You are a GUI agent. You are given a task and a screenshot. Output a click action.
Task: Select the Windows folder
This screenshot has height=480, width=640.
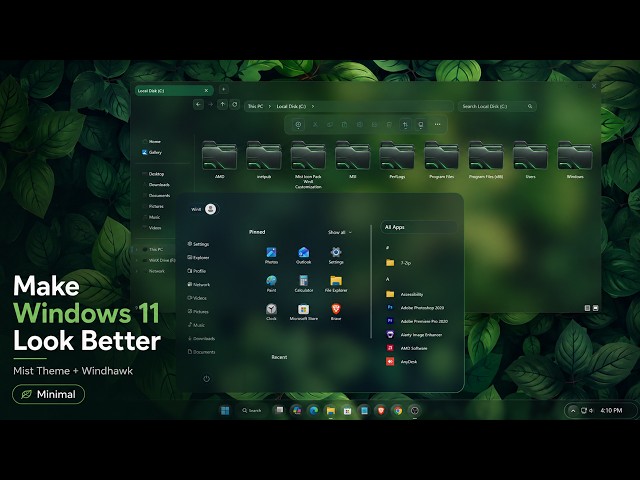point(575,160)
